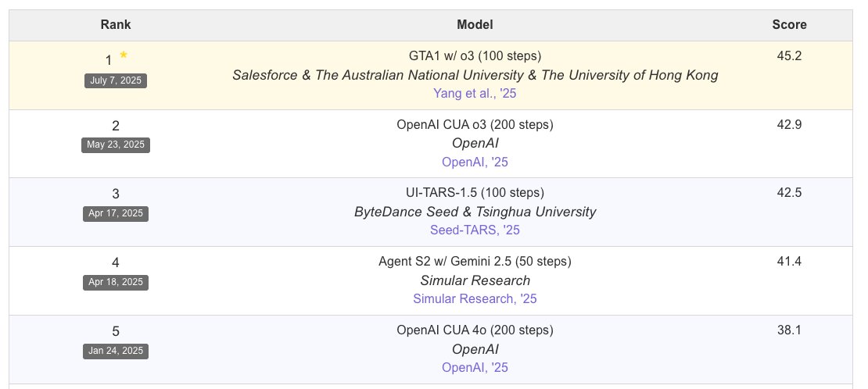The image size is (868, 389).
Task: Click italic OpenAI affiliation under CUA 4o
Action: point(475,349)
